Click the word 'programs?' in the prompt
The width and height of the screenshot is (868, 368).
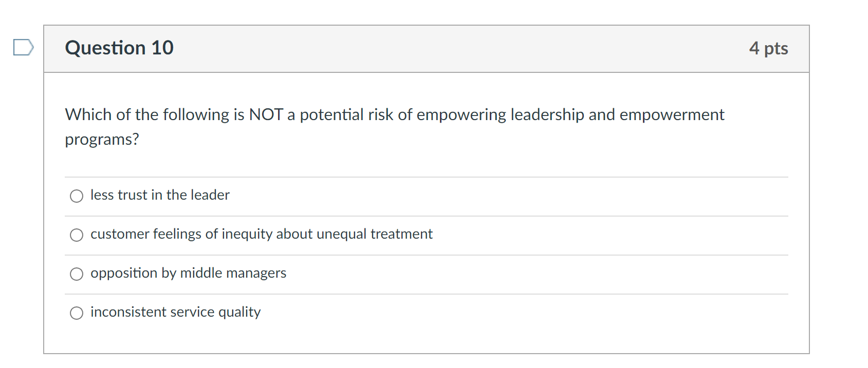pos(102,139)
